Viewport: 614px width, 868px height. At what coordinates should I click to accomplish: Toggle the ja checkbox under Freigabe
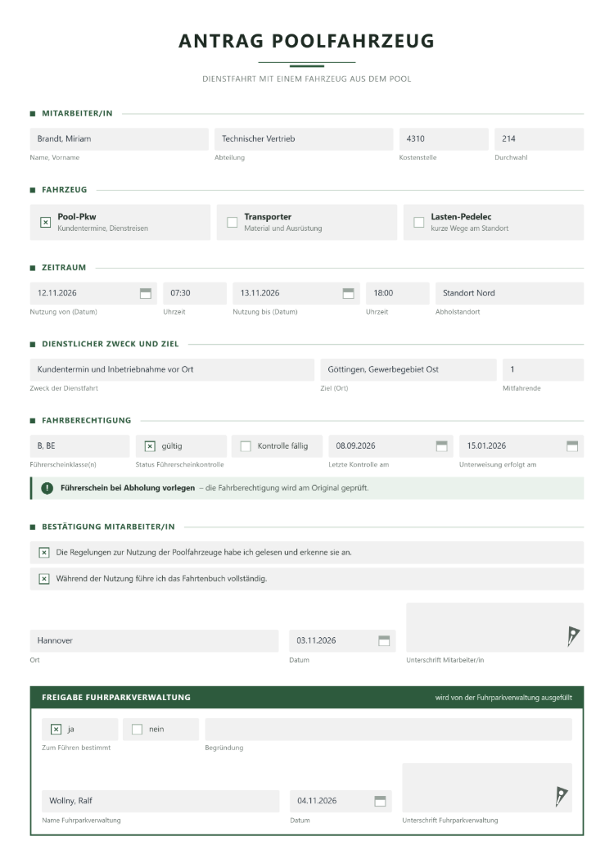point(56,730)
